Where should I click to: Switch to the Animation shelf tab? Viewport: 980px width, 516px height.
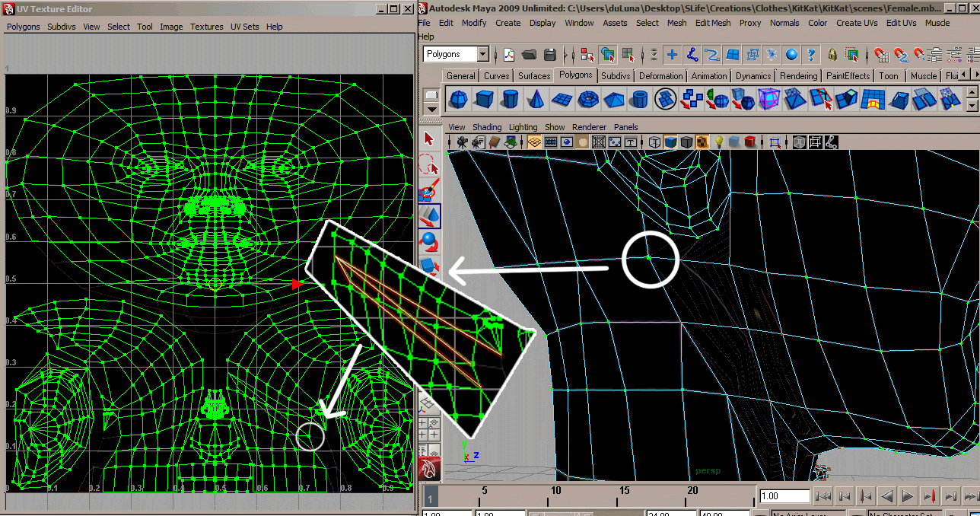tap(708, 76)
